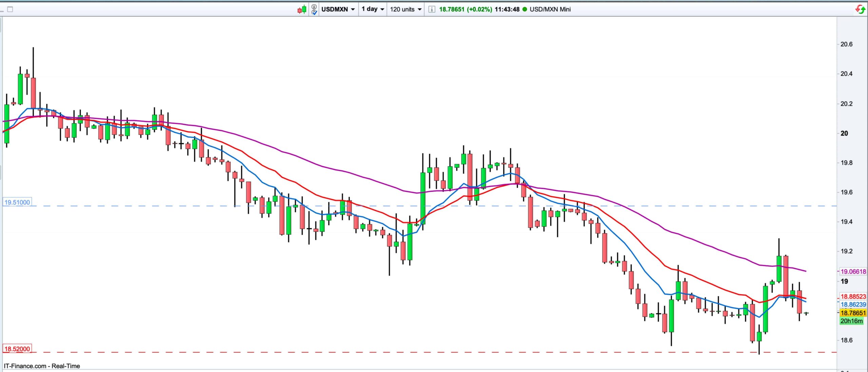Click the USD/MXN Mini instrument name

click(550, 9)
